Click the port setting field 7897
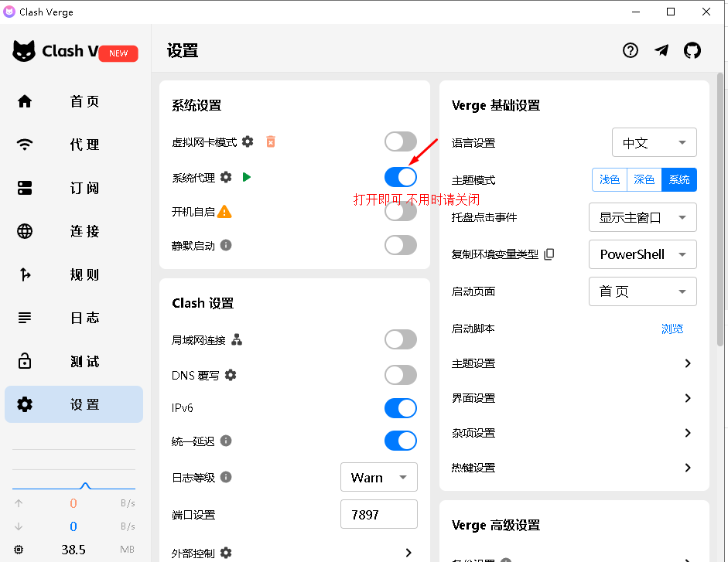This screenshot has width=728, height=562. pyautogui.click(x=379, y=514)
